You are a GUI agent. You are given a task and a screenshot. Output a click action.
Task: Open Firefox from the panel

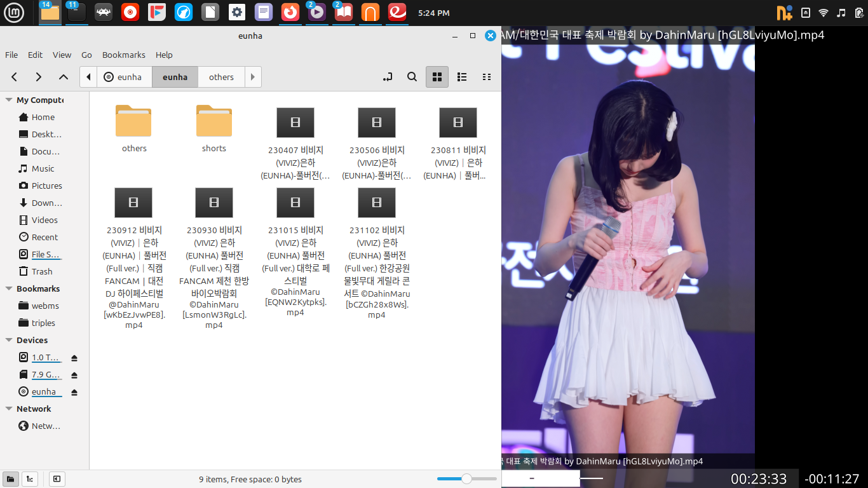pos(290,12)
